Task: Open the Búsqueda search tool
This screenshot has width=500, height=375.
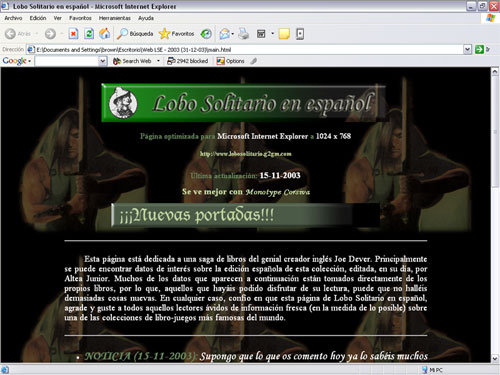Action: coord(135,34)
